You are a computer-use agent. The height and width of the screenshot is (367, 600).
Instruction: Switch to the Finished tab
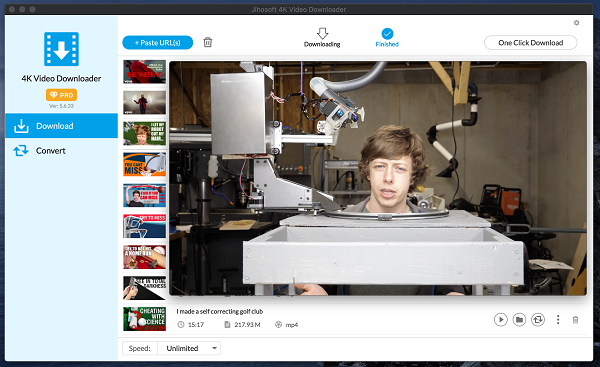[x=387, y=38]
